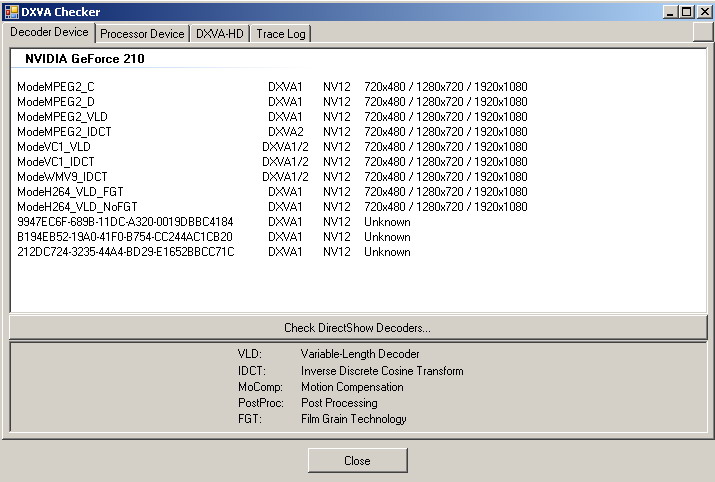Click NV12 format in ModeMPEG2_C row

pos(337,87)
